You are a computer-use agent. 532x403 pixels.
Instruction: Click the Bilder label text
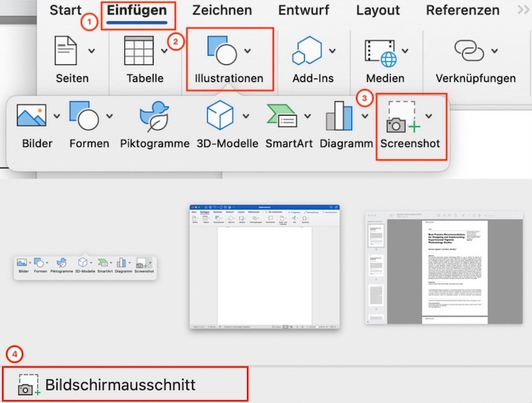click(x=37, y=143)
